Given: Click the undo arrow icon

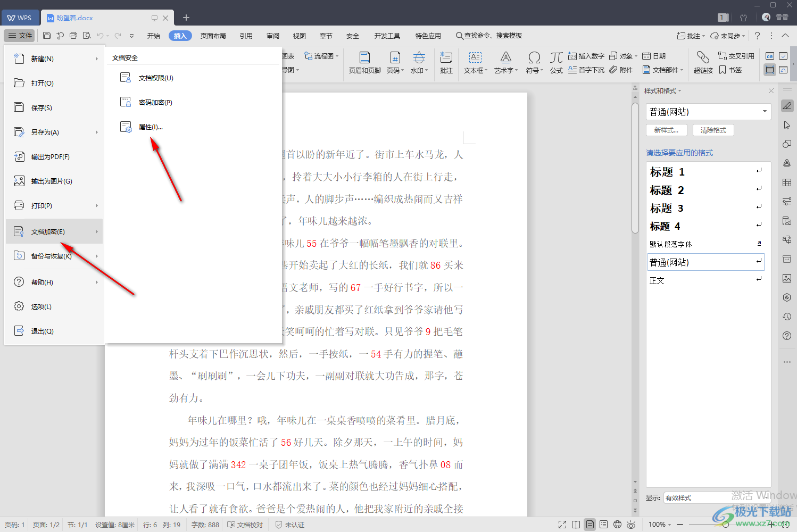Looking at the screenshot, I should (100, 36).
